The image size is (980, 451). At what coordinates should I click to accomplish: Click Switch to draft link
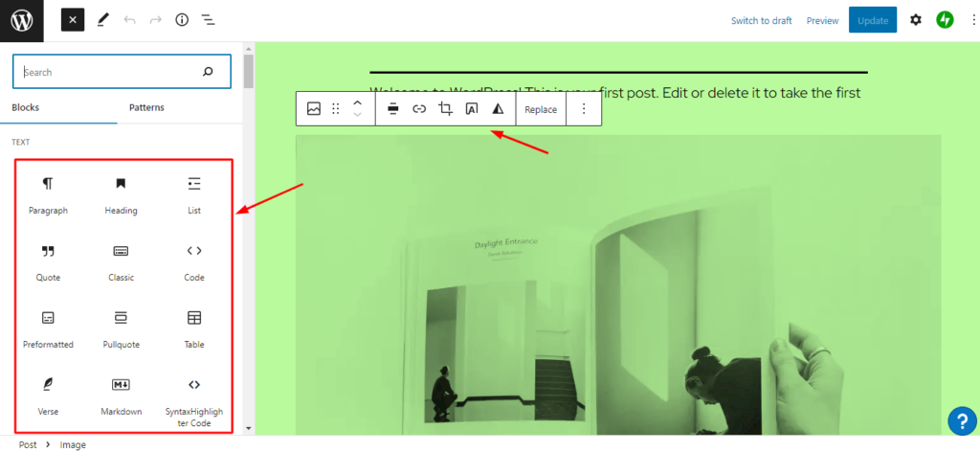[x=761, y=20]
